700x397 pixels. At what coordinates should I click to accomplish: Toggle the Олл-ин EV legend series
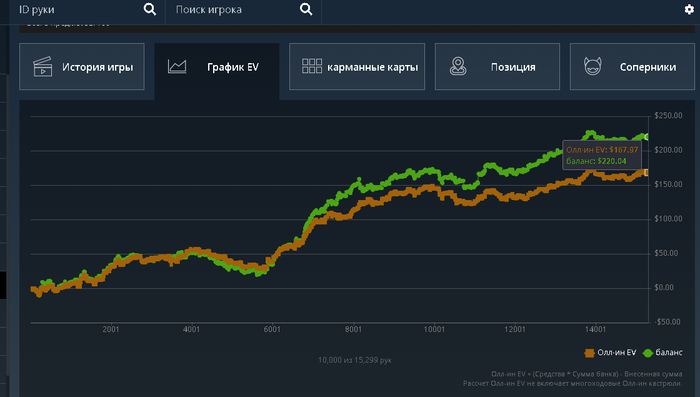point(610,353)
